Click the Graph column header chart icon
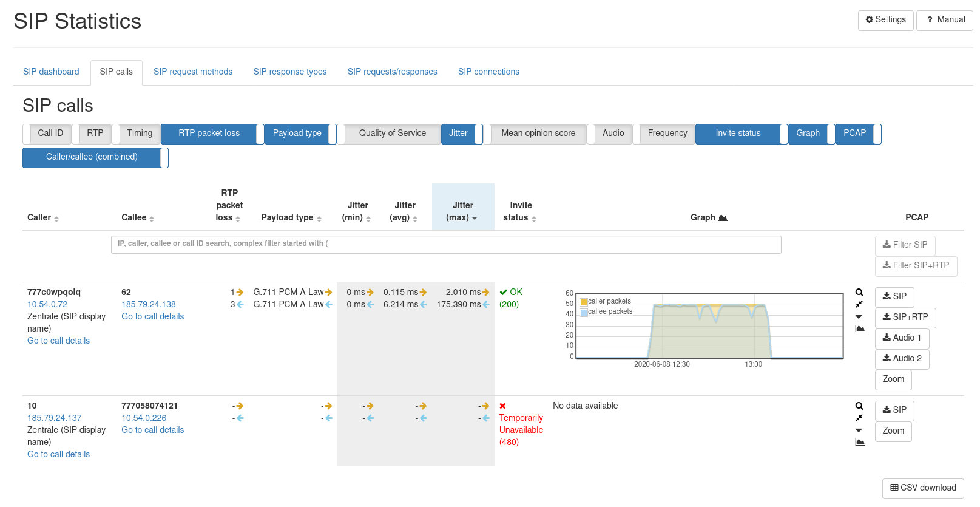Screen dimensions: 980x507 coord(722,217)
